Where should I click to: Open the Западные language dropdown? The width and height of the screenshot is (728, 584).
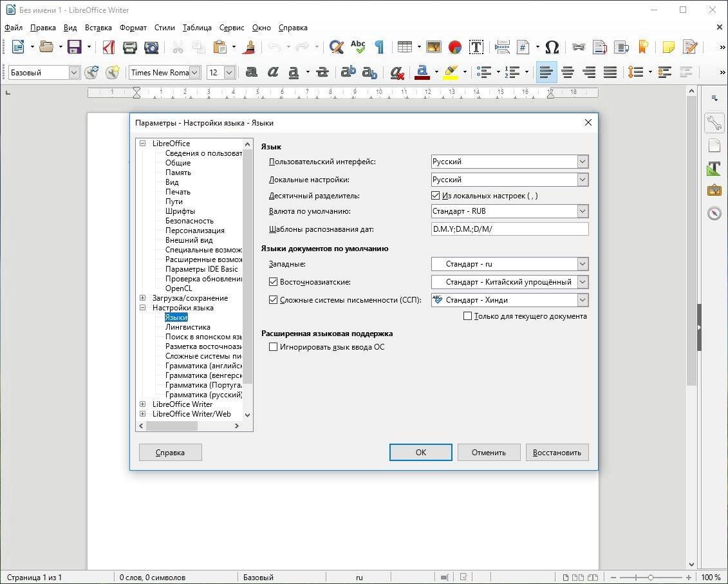tap(583, 264)
